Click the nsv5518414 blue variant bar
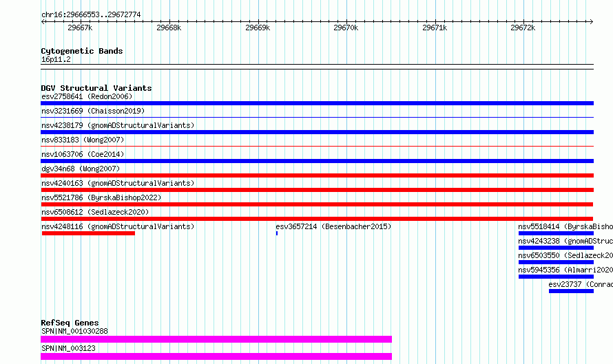Viewport: 613px width, 364px height. pos(556,233)
